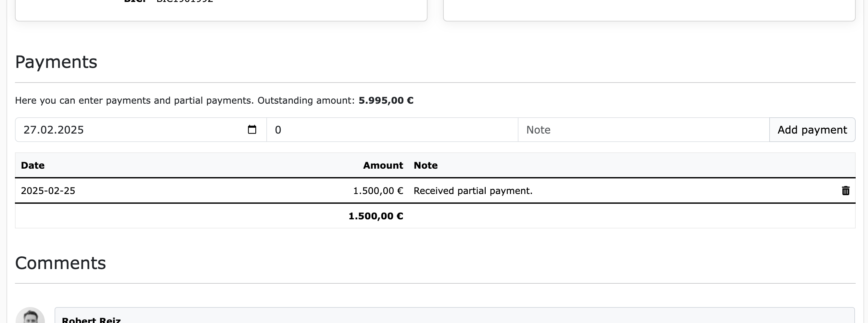Click the Amount column header
Viewport: 868px width, 323px height.
coord(383,165)
